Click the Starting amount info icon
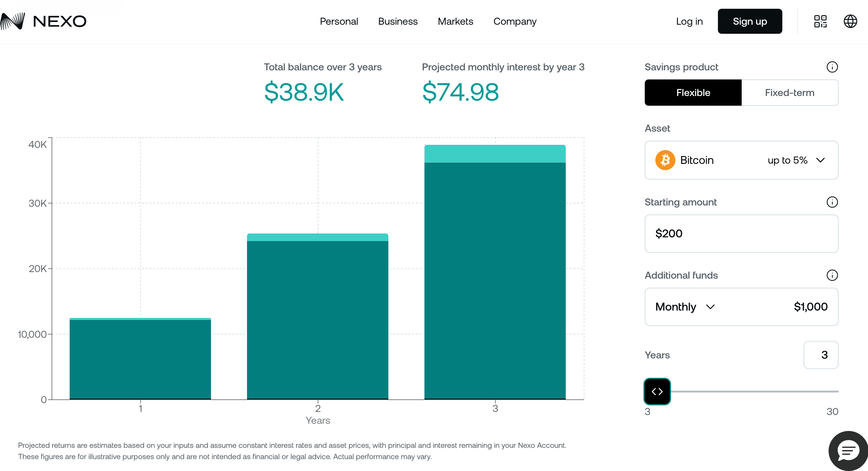The image size is (868, 471). point(832,202)
